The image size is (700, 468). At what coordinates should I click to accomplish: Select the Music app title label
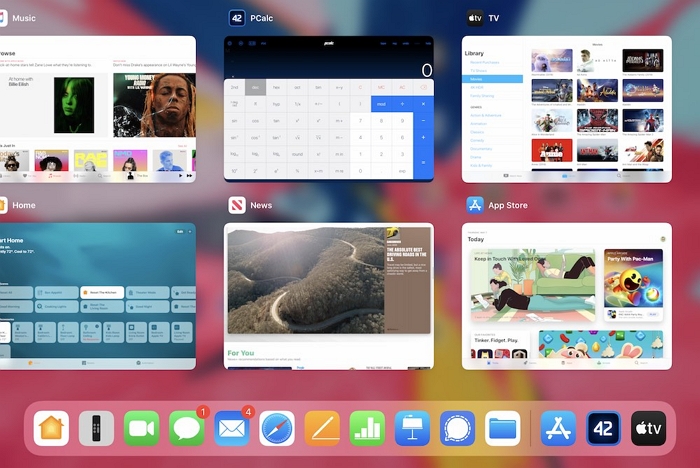(x=24, y=18)
